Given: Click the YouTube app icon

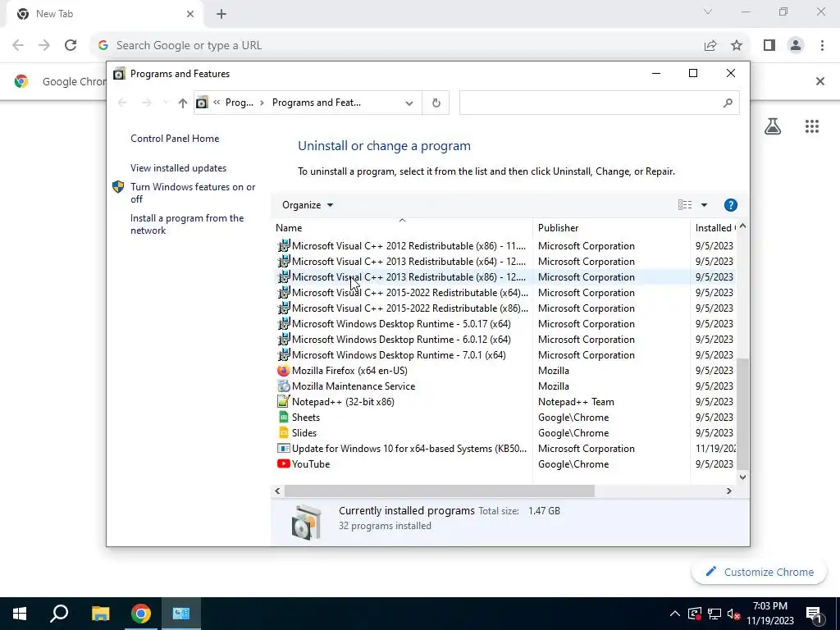Looking at the screenshot, I should click(x=283, y=464).
